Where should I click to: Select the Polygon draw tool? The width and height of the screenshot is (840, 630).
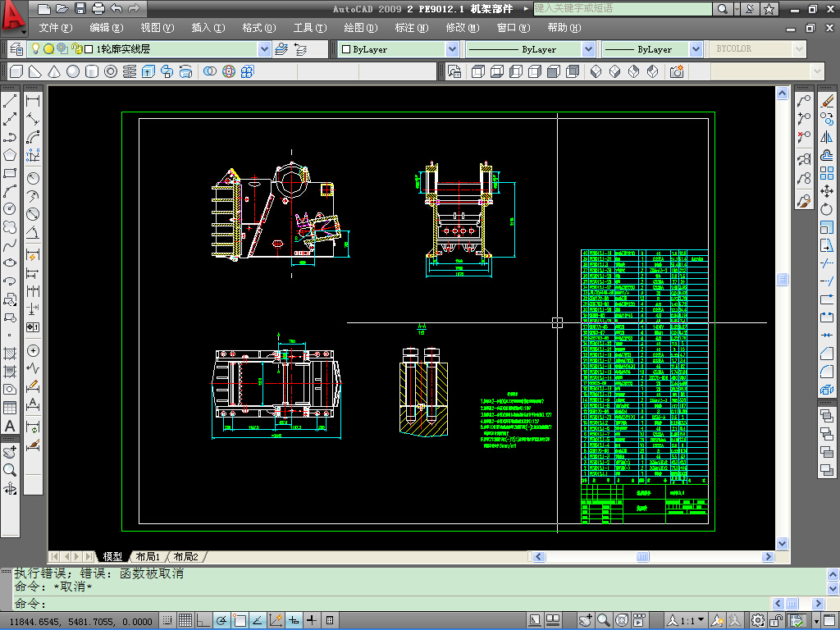click(x=10, y=155)
